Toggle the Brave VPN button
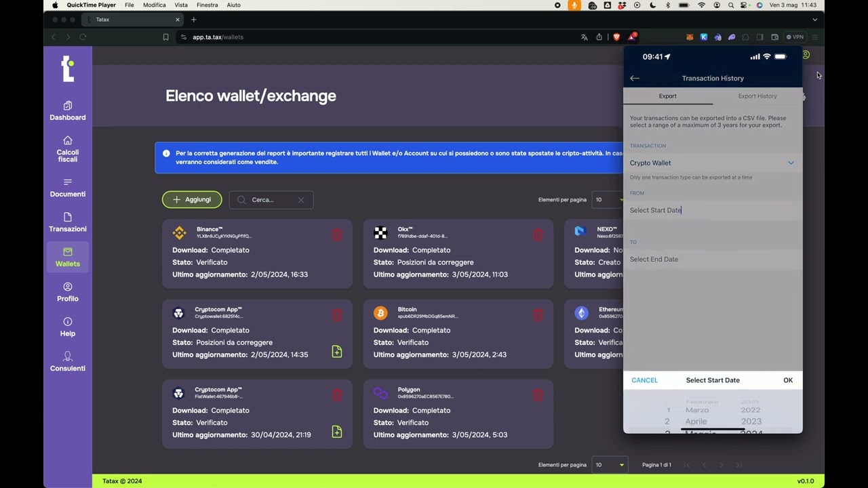Image resolution: width=868 pixels, height=488 pixels. coord(795,37)
